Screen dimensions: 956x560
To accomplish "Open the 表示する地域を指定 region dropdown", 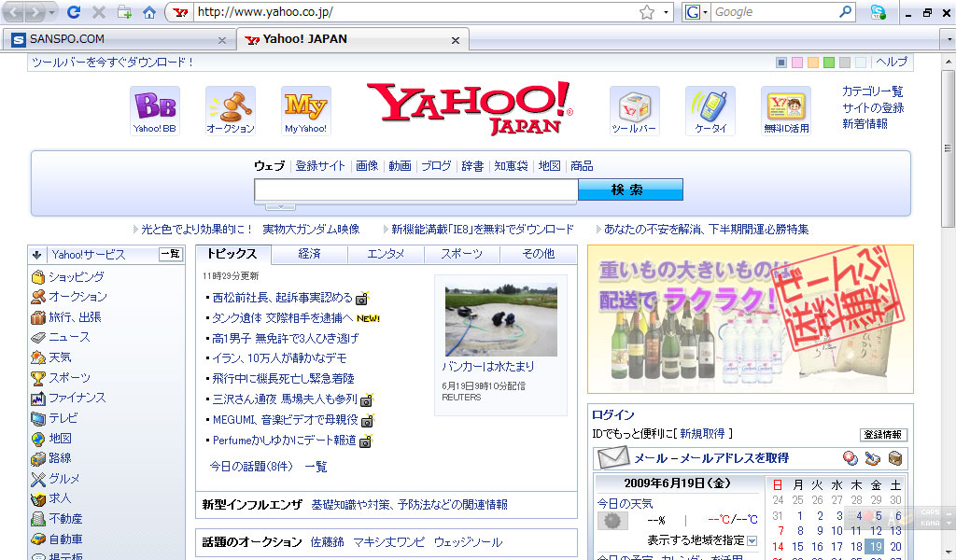I will click(x=752, y=540).
